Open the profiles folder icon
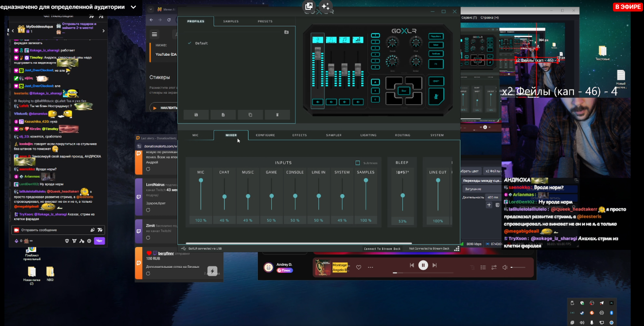This screenshot has height=326, width=644. 286,32
